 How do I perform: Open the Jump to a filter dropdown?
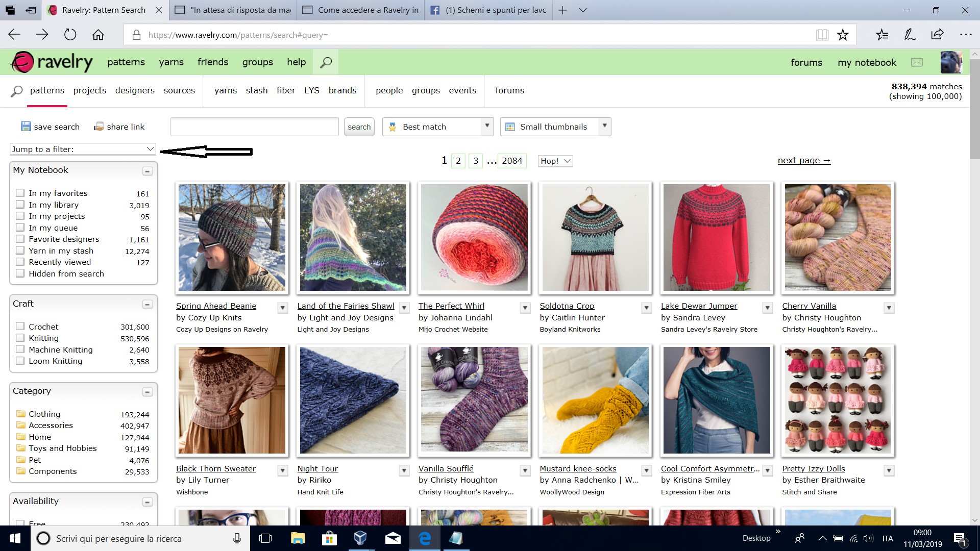click(83, 149)
